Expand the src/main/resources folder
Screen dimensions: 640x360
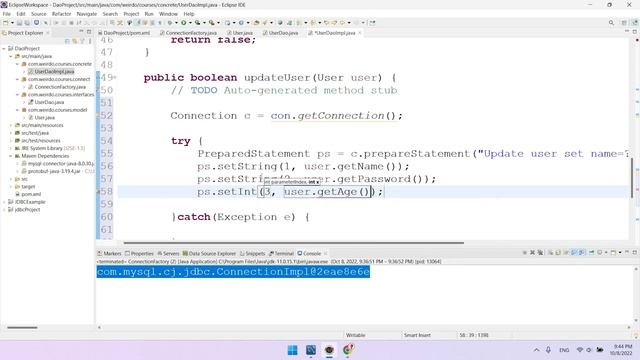(11, 125)
